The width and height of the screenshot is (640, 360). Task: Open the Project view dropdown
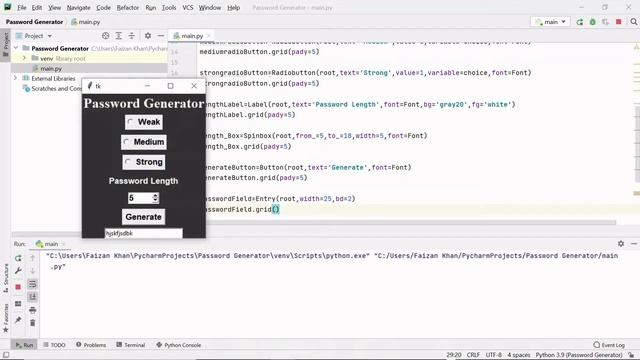point(34,36)
